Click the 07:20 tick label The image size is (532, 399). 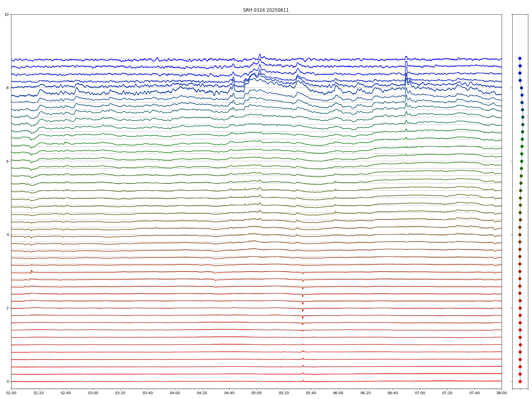pos(447,393)
